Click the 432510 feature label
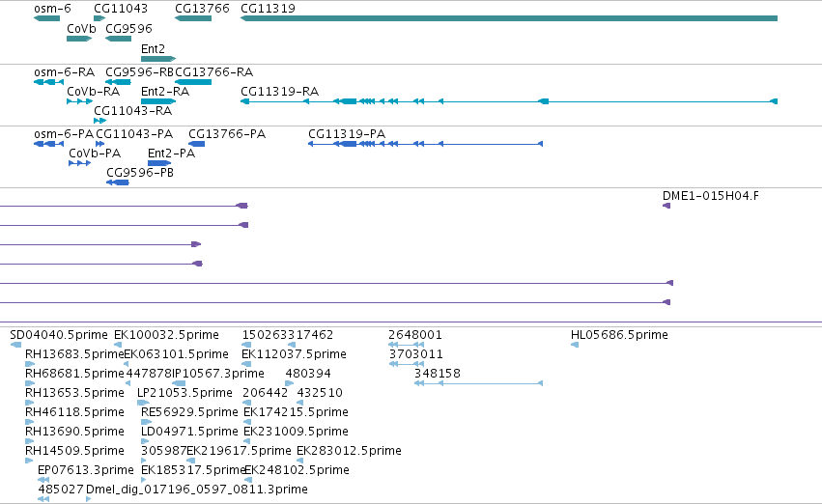The image size is (822, 504). tap(320, 393)
